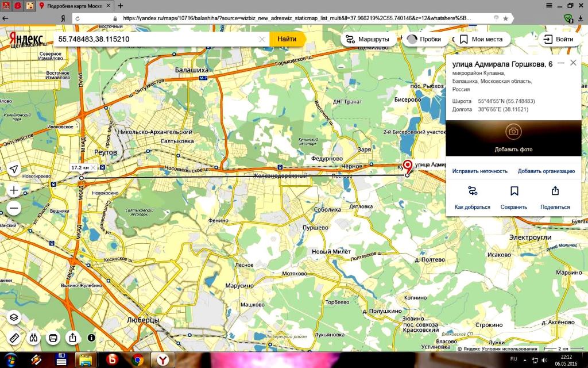Open panoramas with the binoculars icon
This screenshot has height=368, width=588.
(x=34, y=338)
